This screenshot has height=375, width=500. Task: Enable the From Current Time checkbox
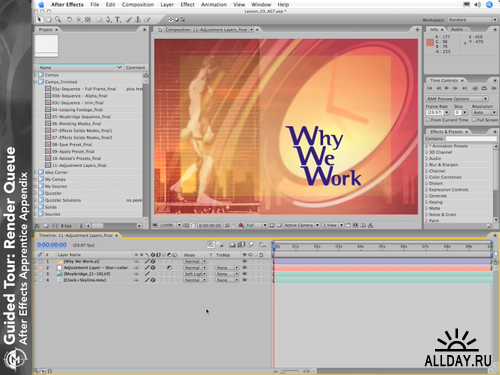[x=428, y=120]
